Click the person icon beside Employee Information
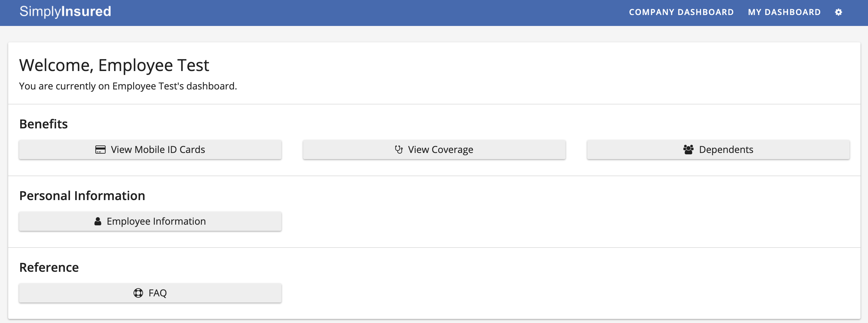This screenshot has height=323, width=868. pos(98,221)
